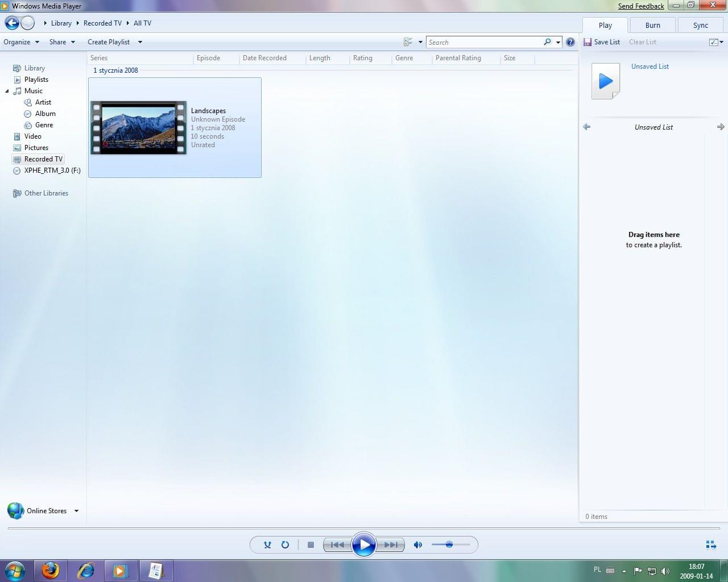The image size is (728, 582).
Task: Select Album under Music
Action: coord(45,114)
